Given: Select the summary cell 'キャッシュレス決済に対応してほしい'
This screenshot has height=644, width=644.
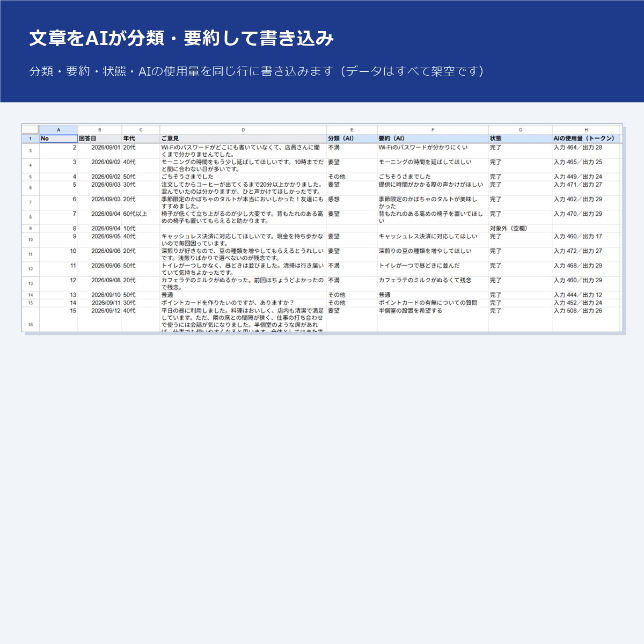Looking at the screenshot, I should [x=433, y=240].
